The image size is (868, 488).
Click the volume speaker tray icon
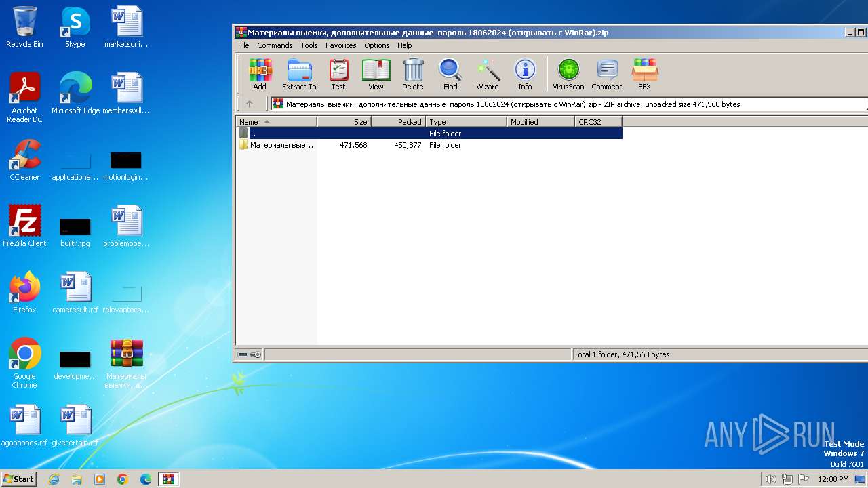pos(770,479)
